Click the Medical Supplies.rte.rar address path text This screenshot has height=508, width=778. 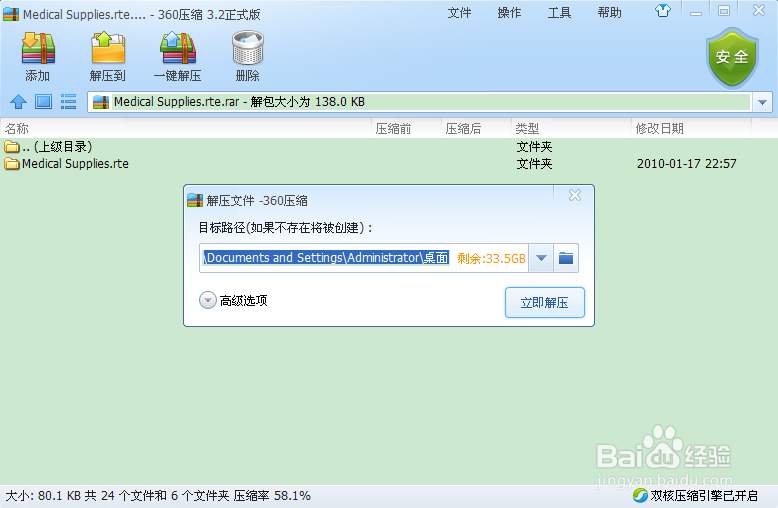(x=177, y=102)
